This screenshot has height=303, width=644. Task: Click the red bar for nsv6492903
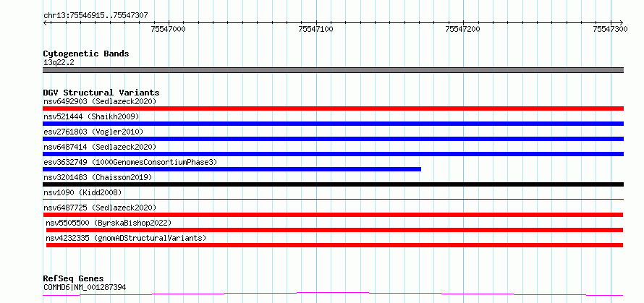click(x=333, y=108)
